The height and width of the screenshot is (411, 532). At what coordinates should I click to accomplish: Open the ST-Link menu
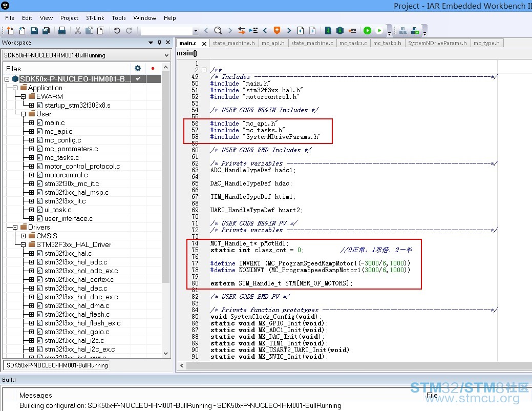click(95, 18)
